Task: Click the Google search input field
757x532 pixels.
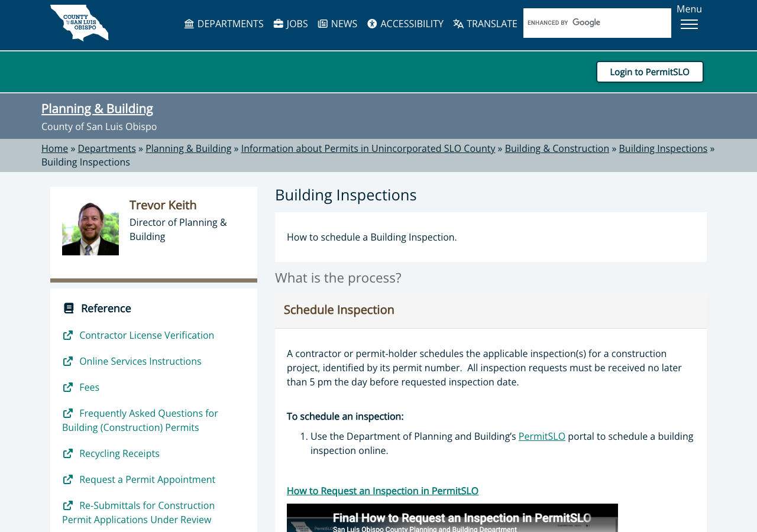Action: [x=597, y=23]
